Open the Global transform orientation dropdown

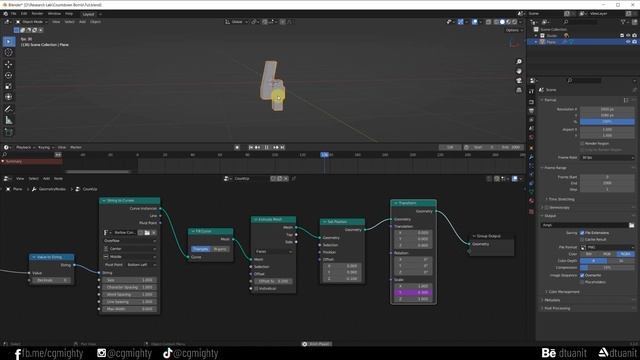point(236,22)
